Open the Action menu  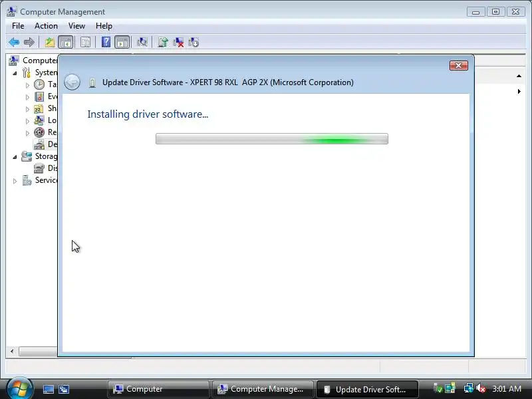(x=46, y=26)
